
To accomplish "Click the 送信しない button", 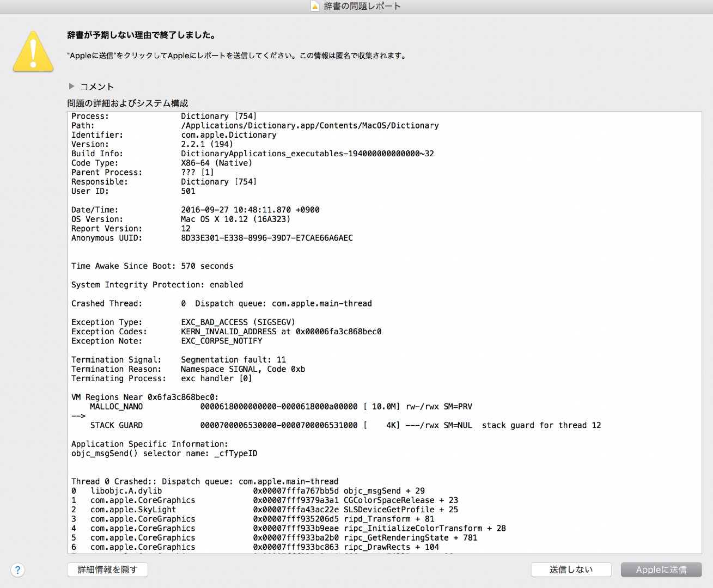I will point(571,569).
